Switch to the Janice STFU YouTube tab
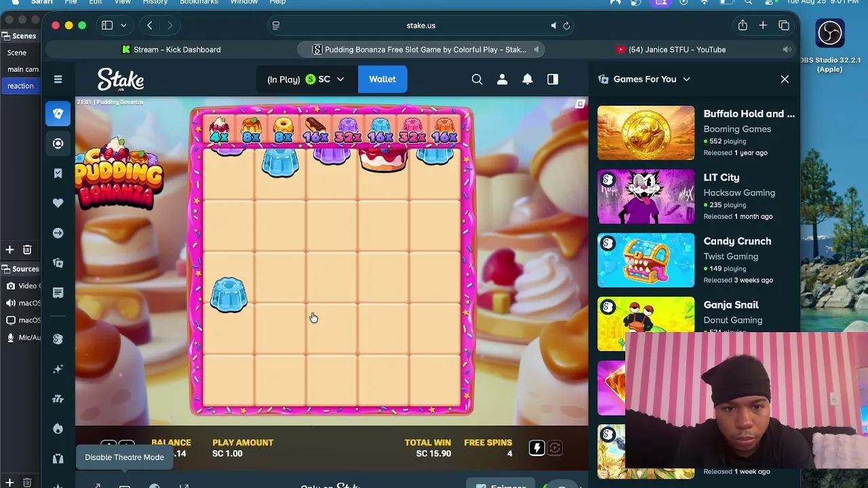Viewport: 868px width, 488px height. pos(671,49)
